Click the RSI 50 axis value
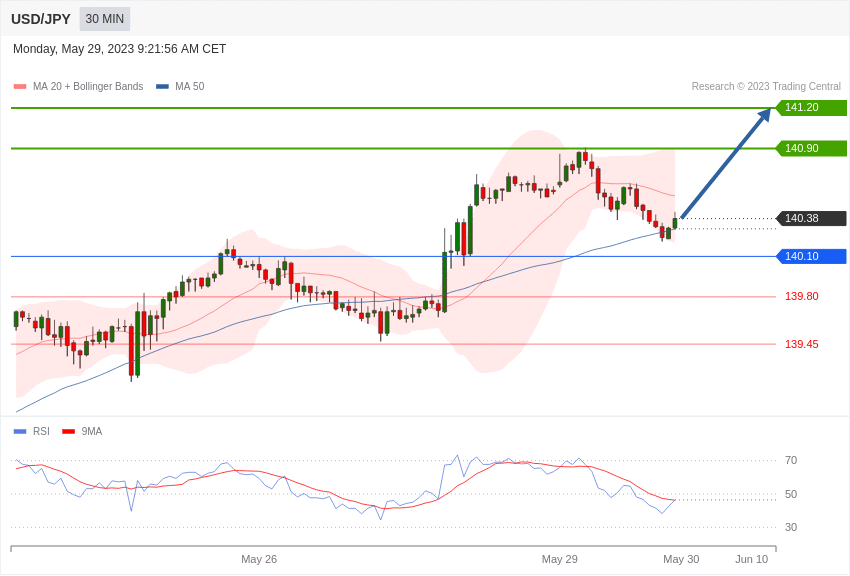This screenshot has height=576, width=850. coord(791,494)
